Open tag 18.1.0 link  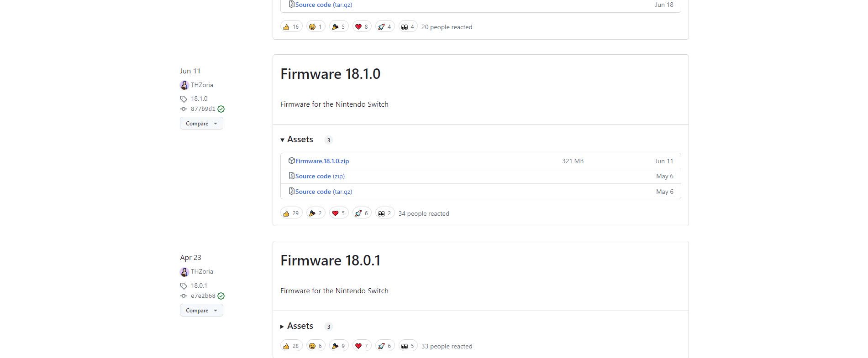click(199, 99)
